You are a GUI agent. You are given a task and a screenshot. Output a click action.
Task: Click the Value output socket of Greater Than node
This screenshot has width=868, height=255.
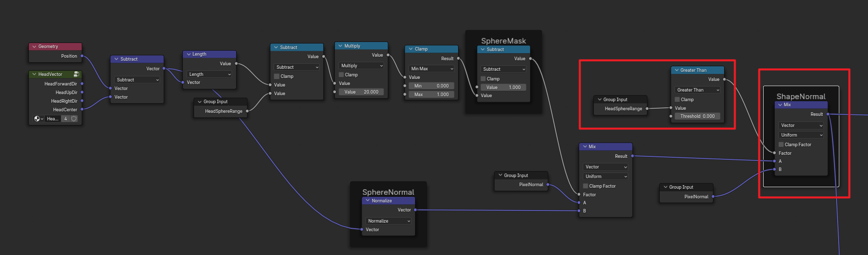pos(724,79)
